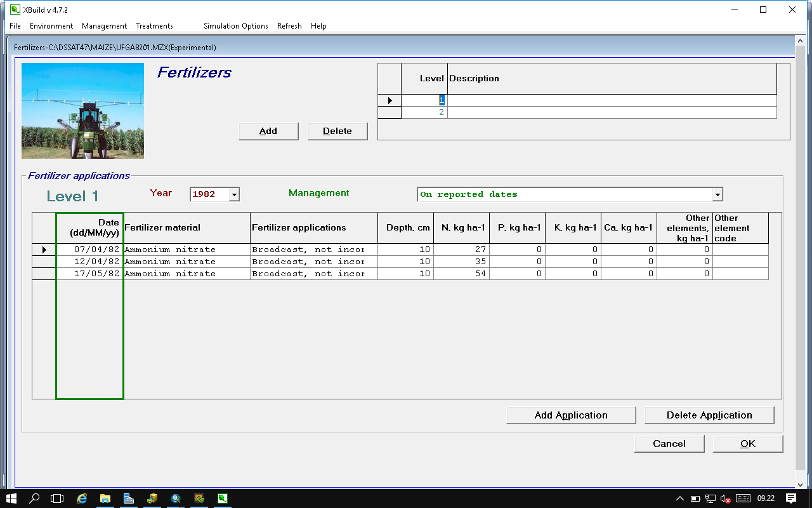Click the N value 35 cell
The image size is (812, 508).
tap(461, 262)
